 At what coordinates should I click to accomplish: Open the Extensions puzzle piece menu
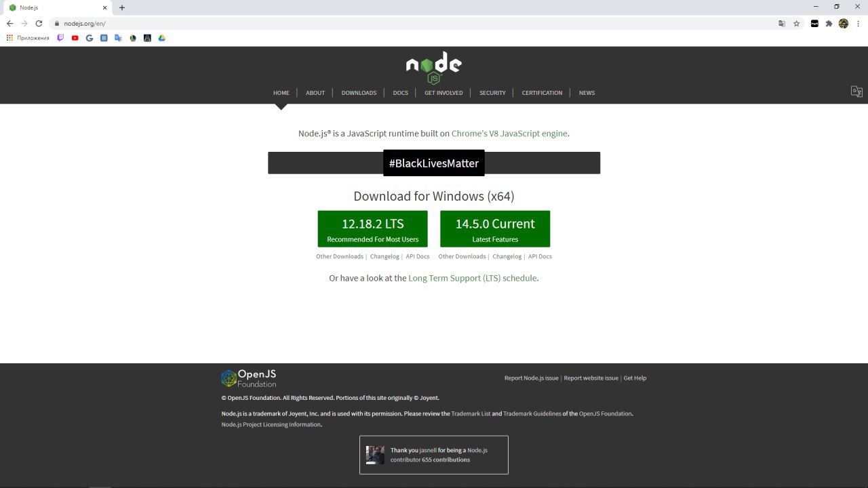(829, 23)
